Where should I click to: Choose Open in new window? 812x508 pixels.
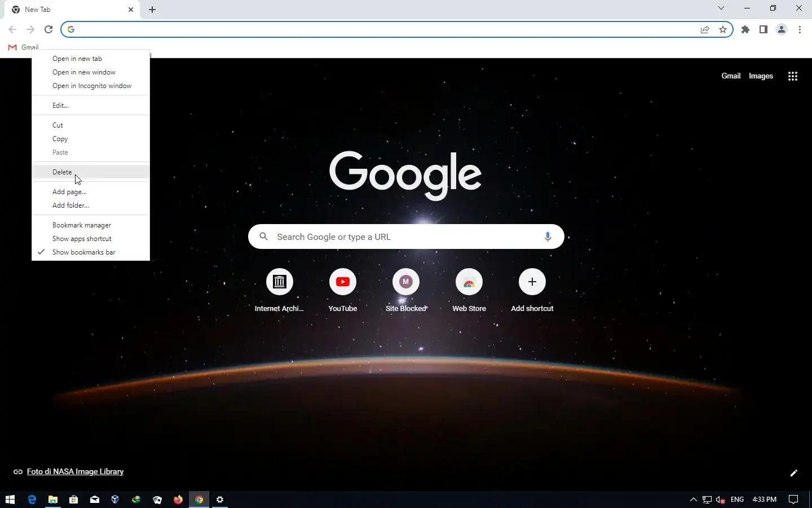pos(91,72)
